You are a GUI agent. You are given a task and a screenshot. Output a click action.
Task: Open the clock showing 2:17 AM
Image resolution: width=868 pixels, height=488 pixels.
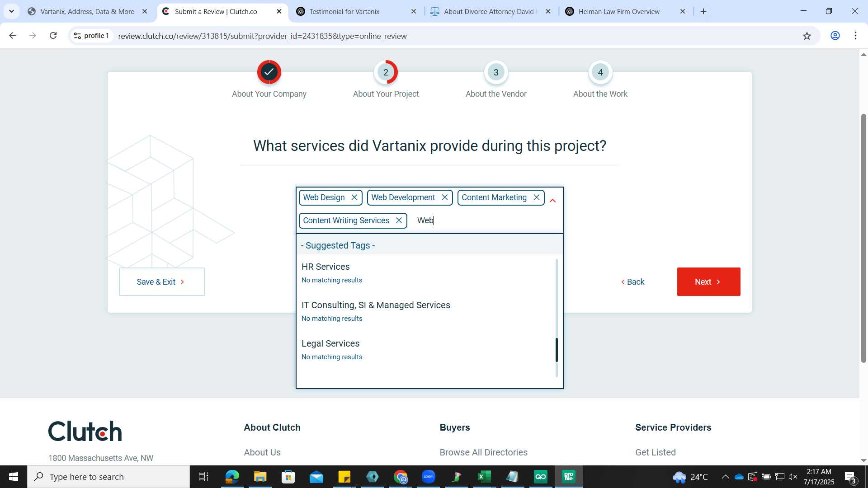(819, 477)
